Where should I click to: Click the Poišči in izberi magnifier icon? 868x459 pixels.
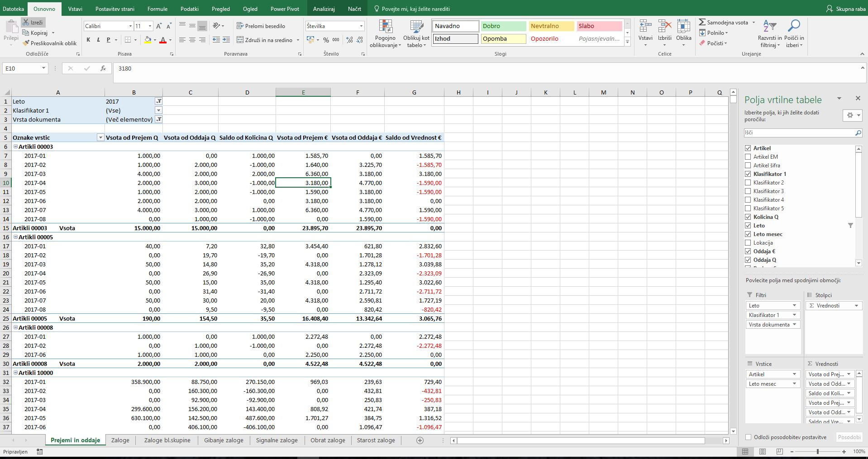click(x=794, y=26)
